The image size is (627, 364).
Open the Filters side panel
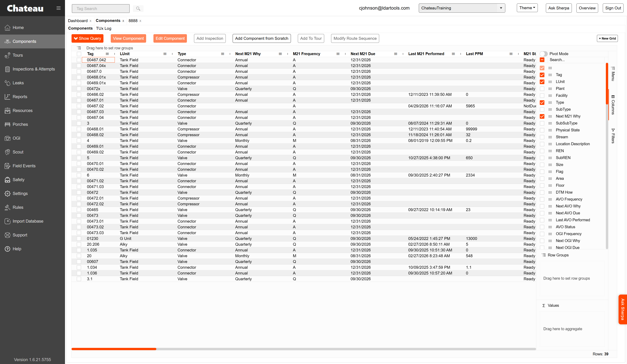613,136
